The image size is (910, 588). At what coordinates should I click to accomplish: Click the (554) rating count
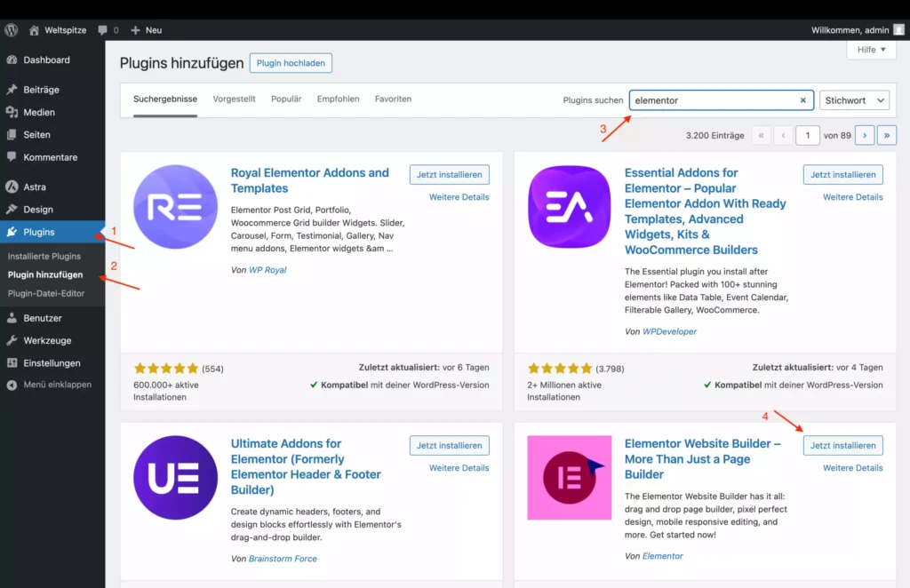pyautogui.click(x=212, y=369)
